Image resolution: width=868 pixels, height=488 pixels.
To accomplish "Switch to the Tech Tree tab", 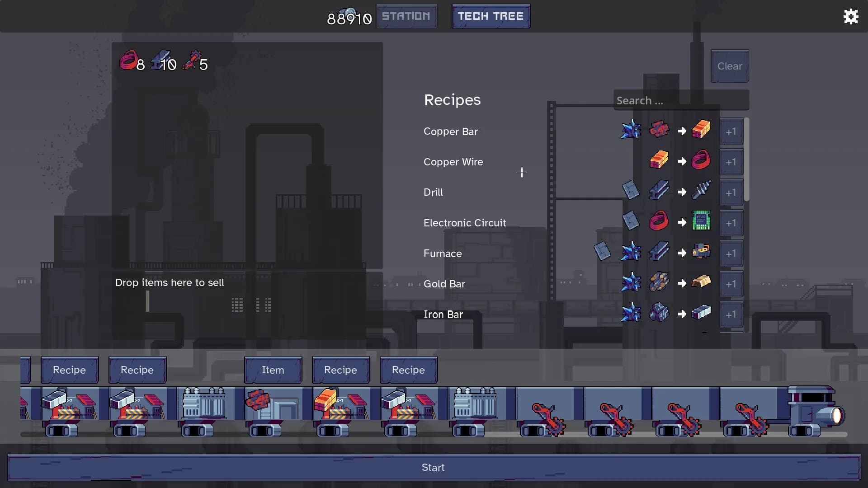I will tap(491, 16).
